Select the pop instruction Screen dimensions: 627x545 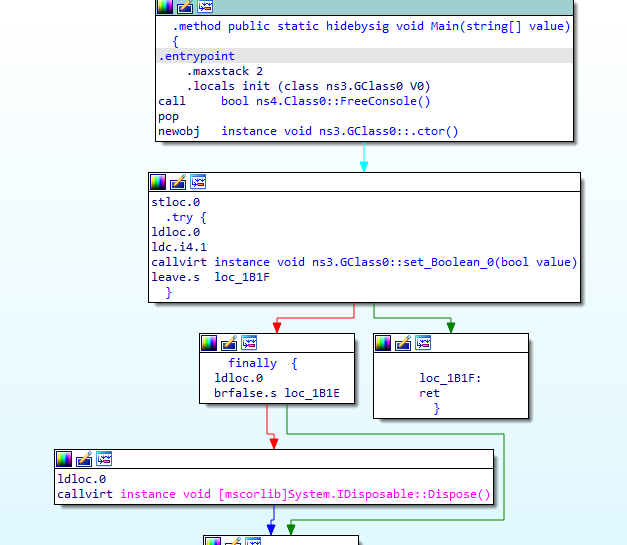pyautogui.click(x=168, y=117)
